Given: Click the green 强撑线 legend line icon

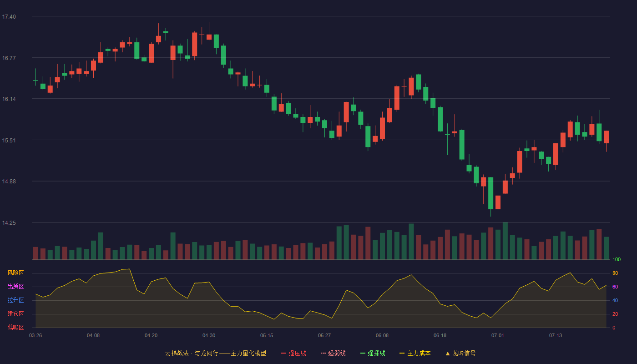Looking at the screenshot, I should point(363,353).
